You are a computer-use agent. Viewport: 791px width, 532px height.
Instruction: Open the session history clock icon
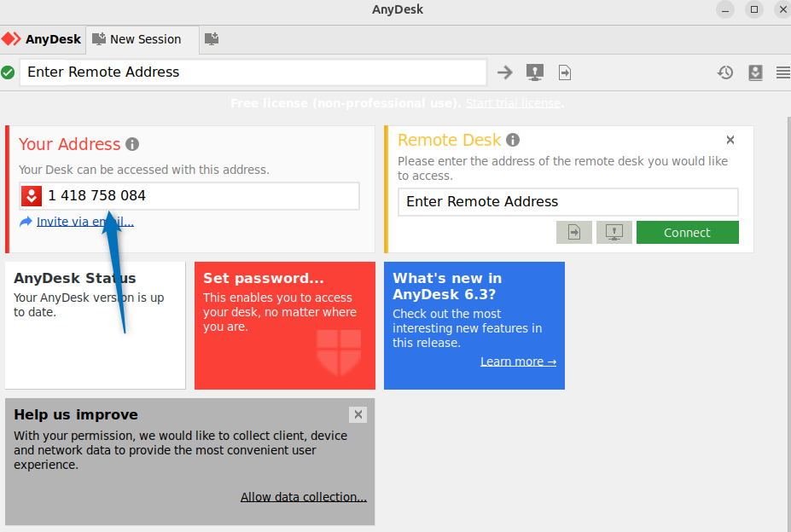point(724,72)
